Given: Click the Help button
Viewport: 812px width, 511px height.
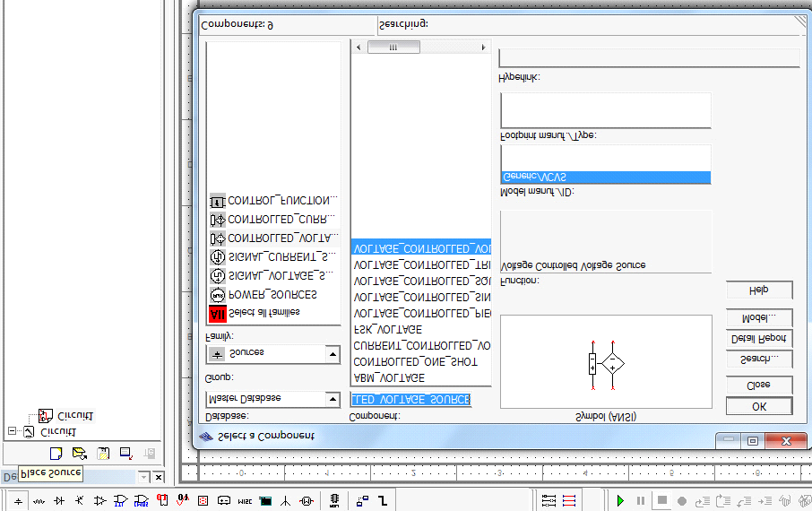Looking at the screenshot, I should point(759,290).
